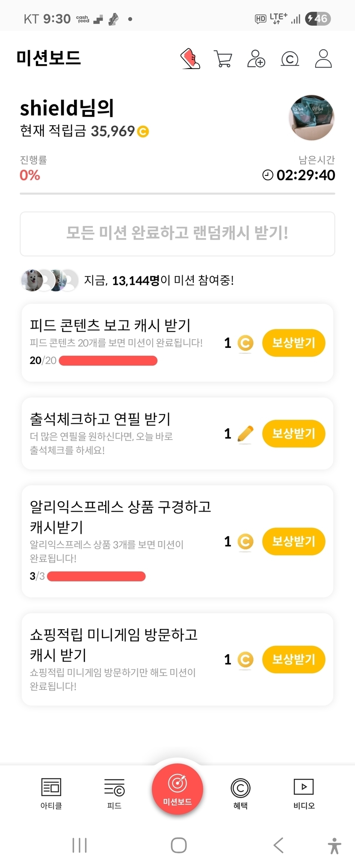The image size is (355, 868).
Task: Claim the 쇼핑적립 미니게임 reward
Action: coord(293,659)
